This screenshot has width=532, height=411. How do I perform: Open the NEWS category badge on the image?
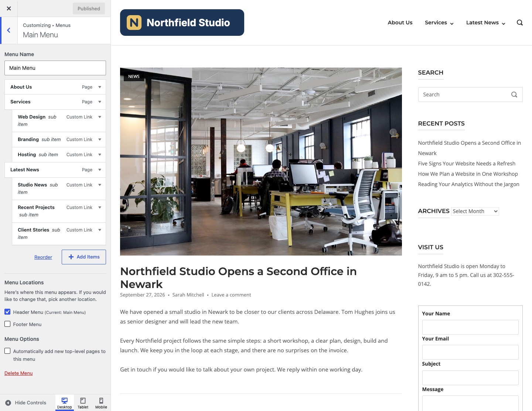[134, 76]
